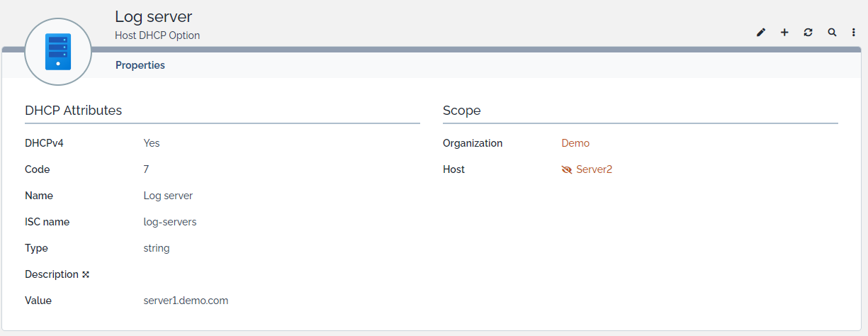Open search using the magnifier icon

[x=832, y=33]
